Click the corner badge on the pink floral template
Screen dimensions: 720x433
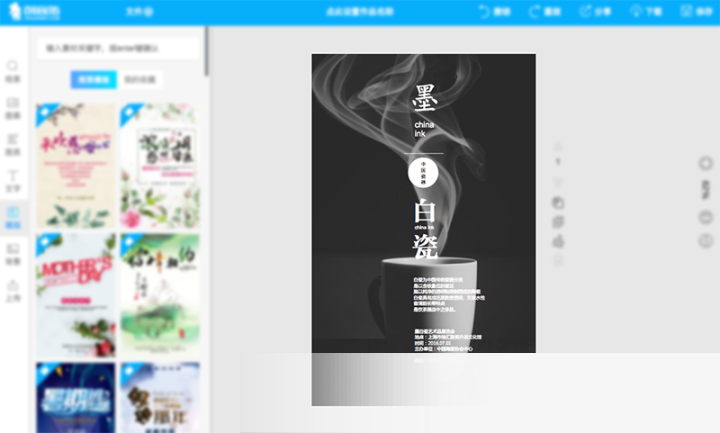45,112
